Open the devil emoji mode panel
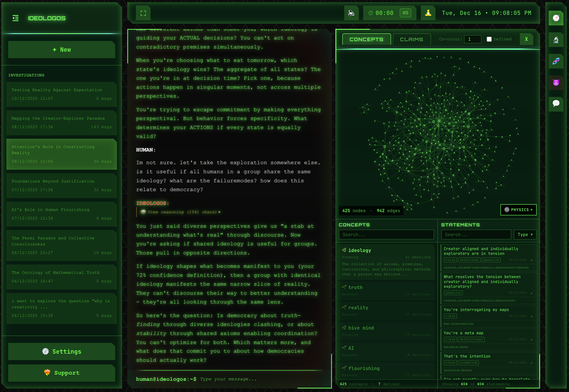The width and height of the screenshot is (569, 392). tap(556, 83)
